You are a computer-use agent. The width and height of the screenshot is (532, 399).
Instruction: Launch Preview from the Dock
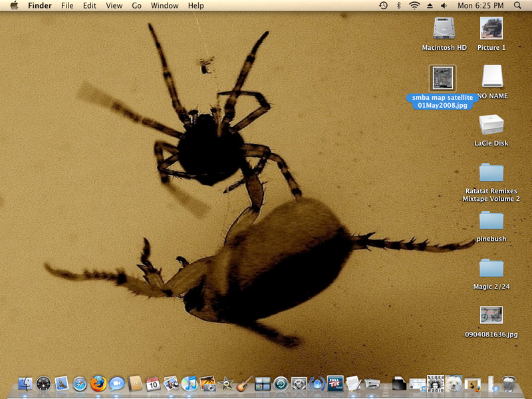coord(171,384)
